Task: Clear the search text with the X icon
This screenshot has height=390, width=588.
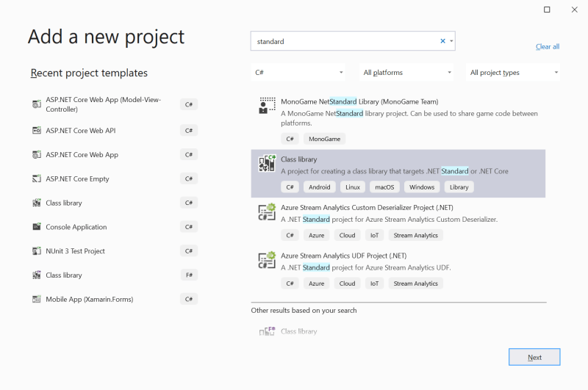Action: tap(443, 41)
